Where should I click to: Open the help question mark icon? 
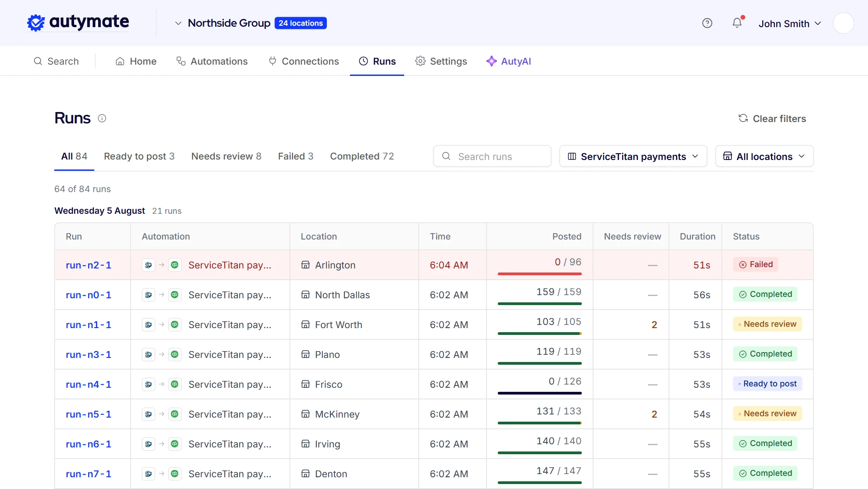point(707,23)
